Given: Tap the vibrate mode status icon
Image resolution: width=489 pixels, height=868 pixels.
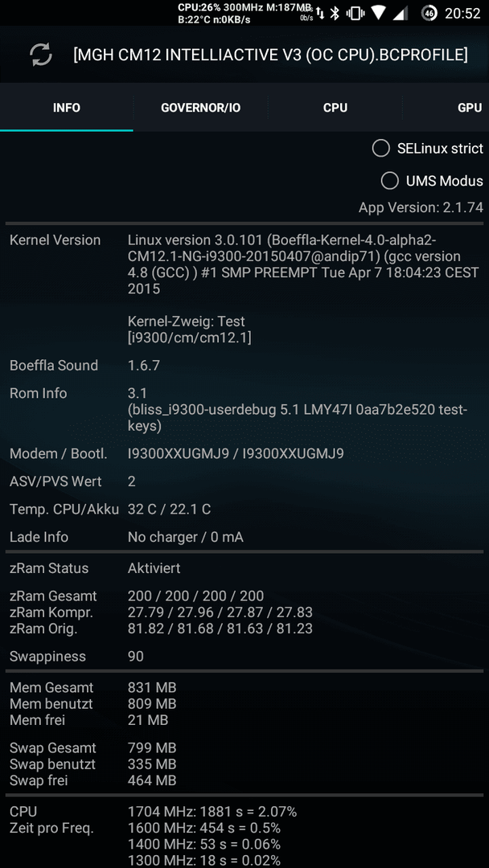Looking at the screenshot, I should click(355, 14).
